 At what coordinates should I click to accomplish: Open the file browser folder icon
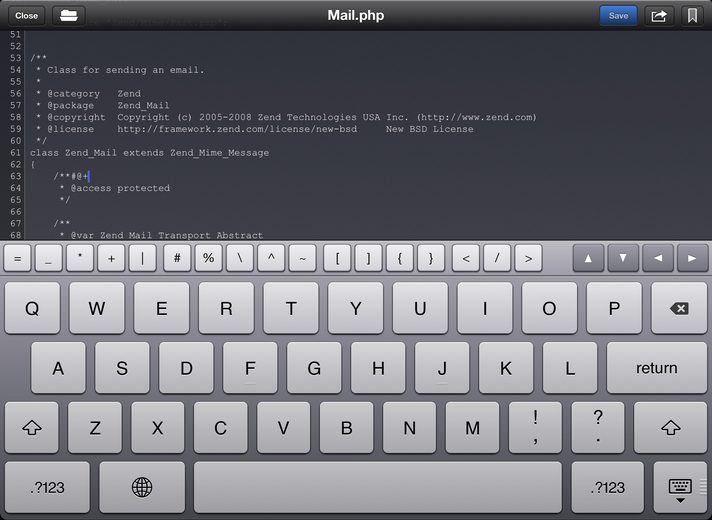69,15
